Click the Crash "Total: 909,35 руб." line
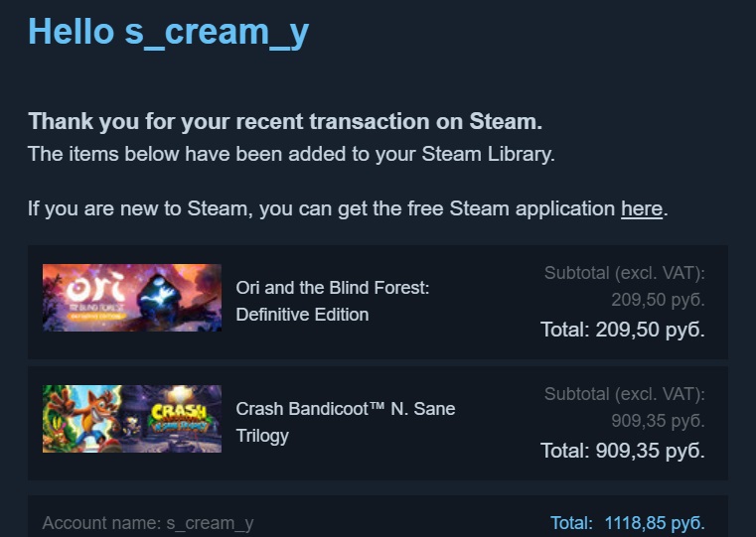This screenshot has height=537, width=756. (623, 451)
